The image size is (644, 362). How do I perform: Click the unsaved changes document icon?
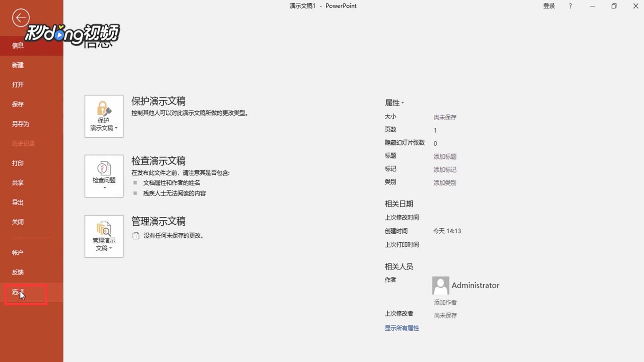click(136, 236)
